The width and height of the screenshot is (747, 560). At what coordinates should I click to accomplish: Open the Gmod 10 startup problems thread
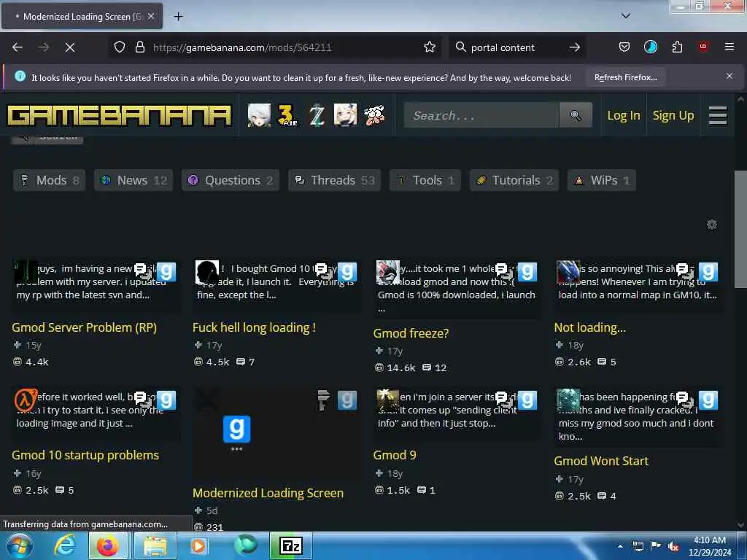(85, 455)
